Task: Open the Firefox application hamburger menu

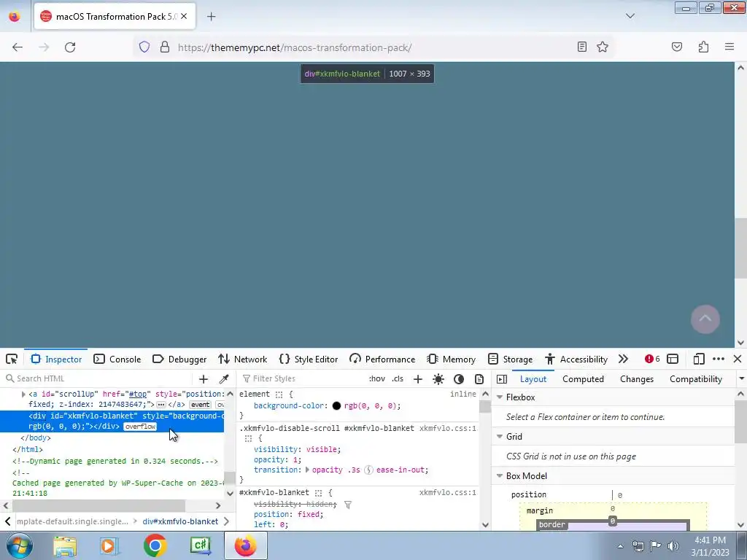Action: (x=729, y=47)
